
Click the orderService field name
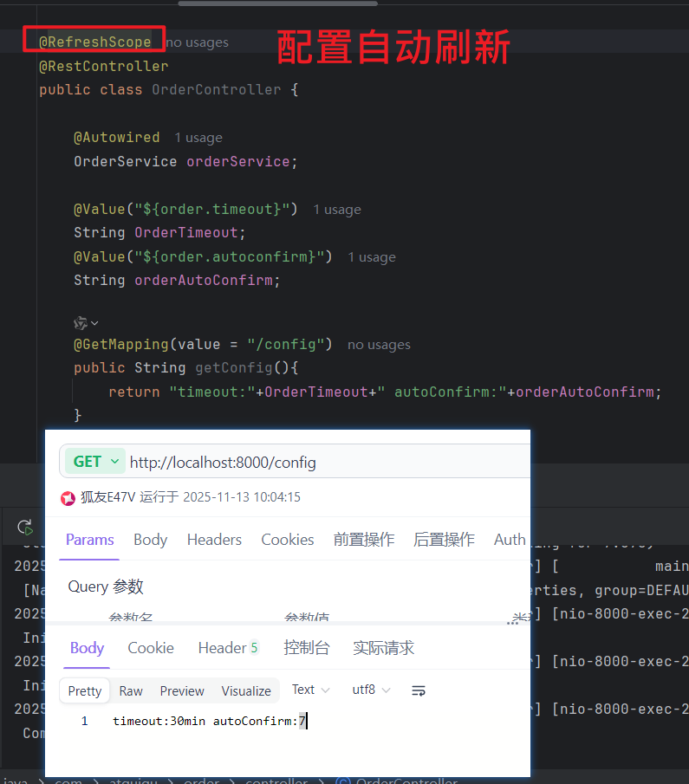pos(237,161)
